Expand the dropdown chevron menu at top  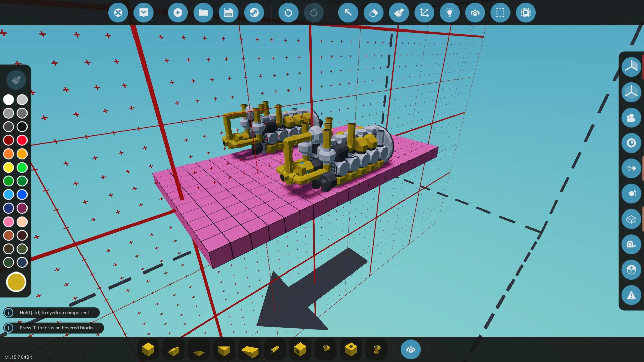[x=144, y=13]
